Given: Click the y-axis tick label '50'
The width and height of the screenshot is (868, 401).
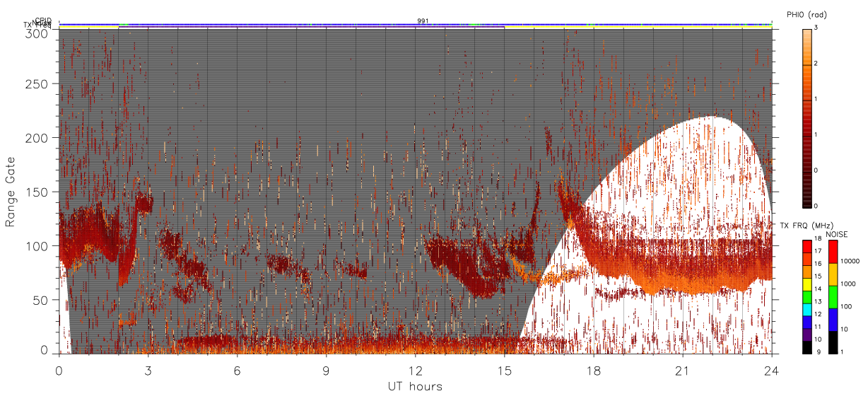Looking at the screenshot, I should point(42,300).
